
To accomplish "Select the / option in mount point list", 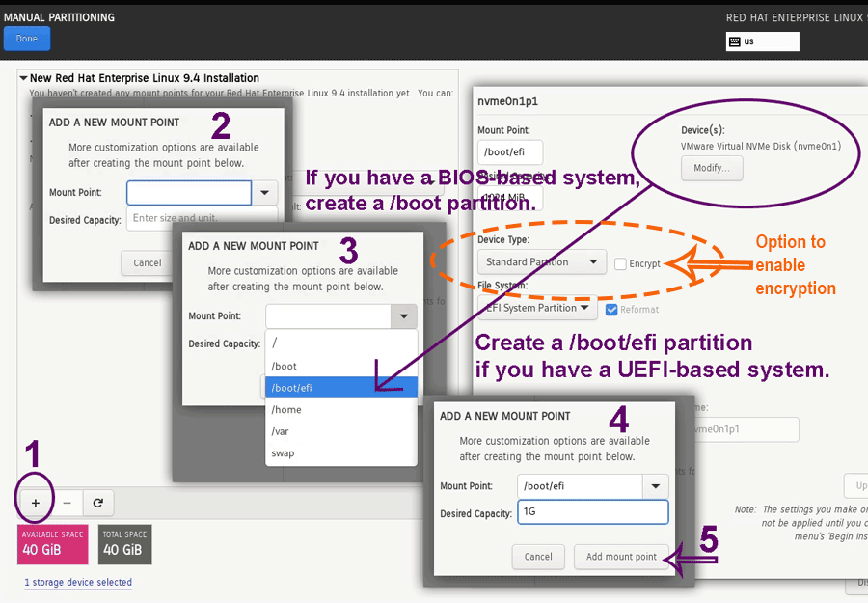I will pos(341,343).
